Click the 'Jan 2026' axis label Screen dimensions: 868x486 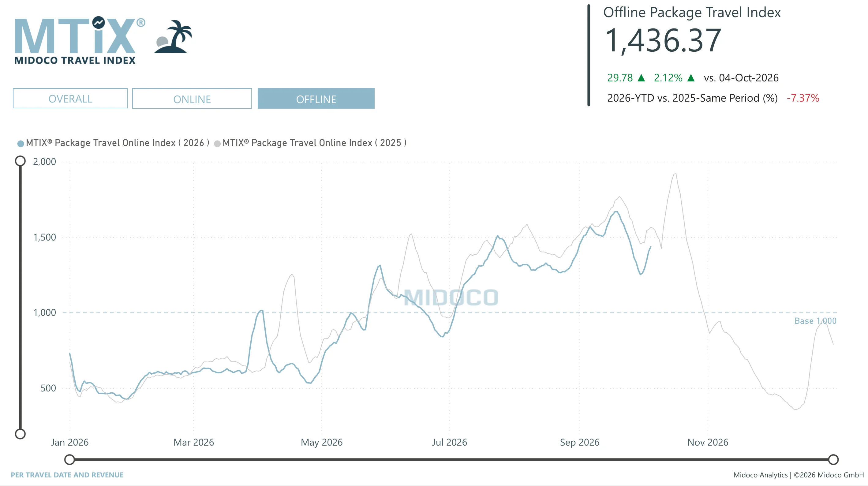click(x=70, y=442)
